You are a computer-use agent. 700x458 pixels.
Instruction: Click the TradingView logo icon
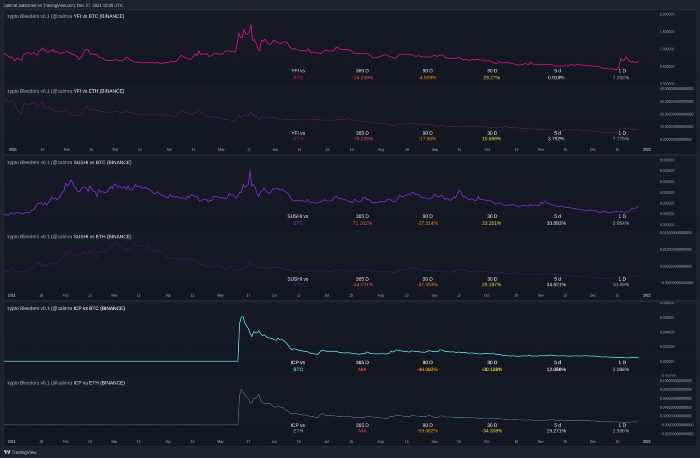pyautogui.click(x=8, y=452)
